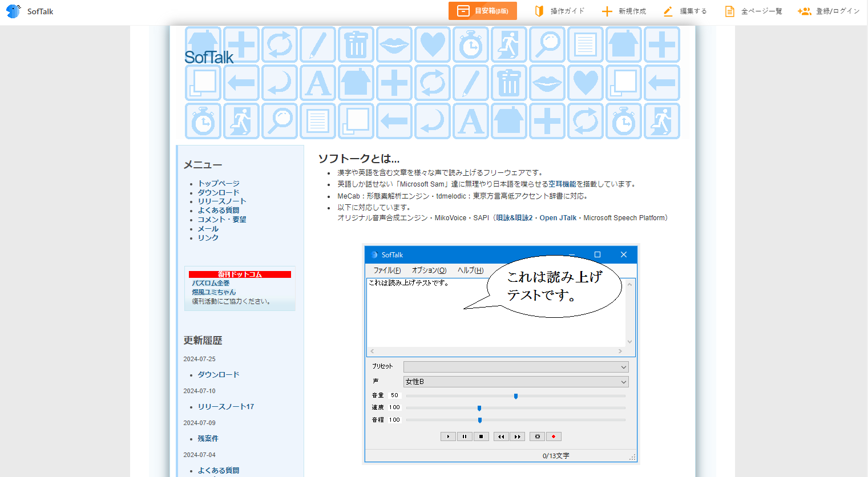Viewport: 868px width, 477px height.
Task: Open the プリセット dropdown in SofTalk
Action: point(515,367)
